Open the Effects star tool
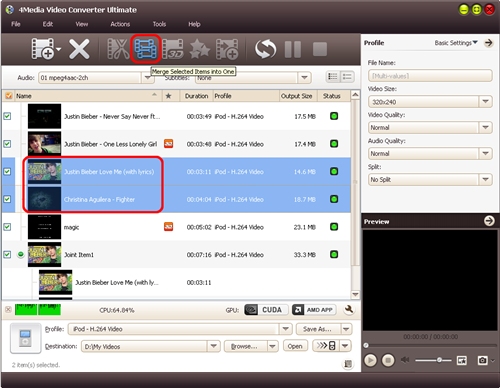The width and height of the screenshot is (500, 388). click(200, 49)
